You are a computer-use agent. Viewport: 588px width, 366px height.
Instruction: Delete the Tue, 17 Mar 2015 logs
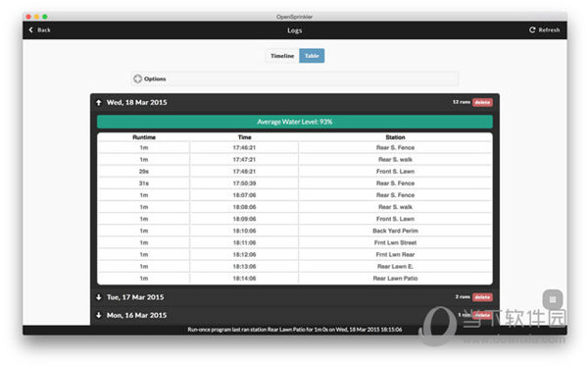coord(482,297)
